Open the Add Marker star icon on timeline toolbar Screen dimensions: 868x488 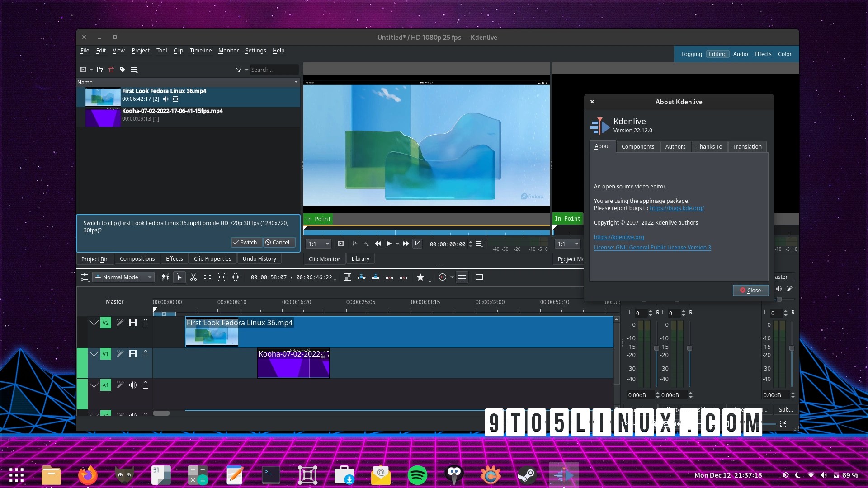click(x=421, y=277)
